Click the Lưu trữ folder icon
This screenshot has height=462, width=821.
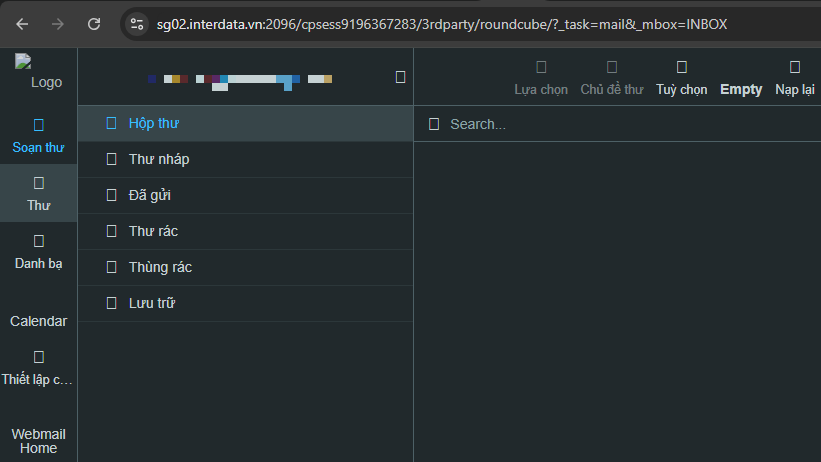click(x=112, y=303)
